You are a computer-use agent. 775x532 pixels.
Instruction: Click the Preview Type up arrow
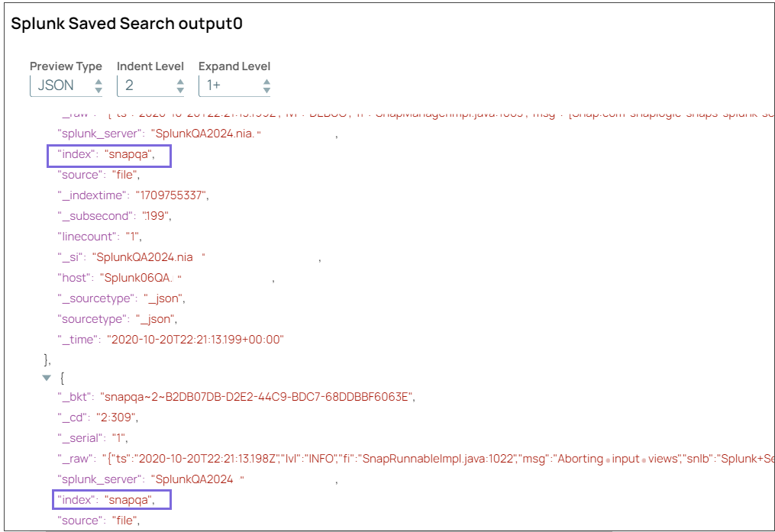99,81
